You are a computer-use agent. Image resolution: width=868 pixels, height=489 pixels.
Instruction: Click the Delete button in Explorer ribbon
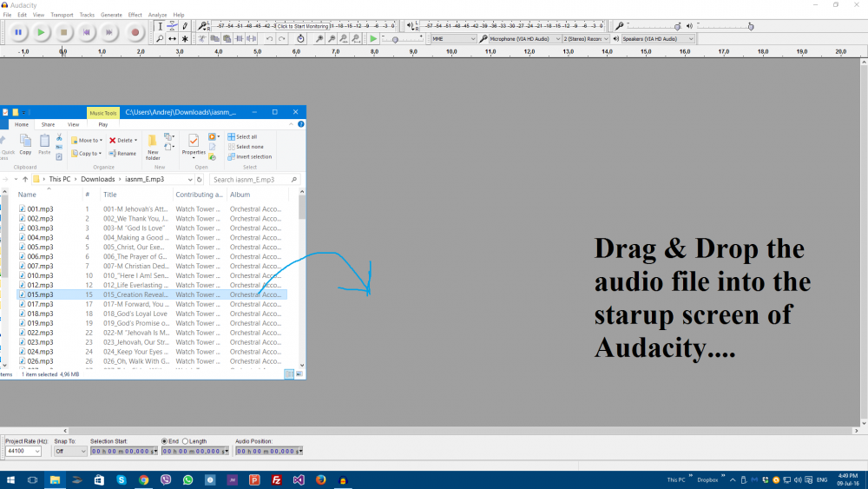[123, 141]
